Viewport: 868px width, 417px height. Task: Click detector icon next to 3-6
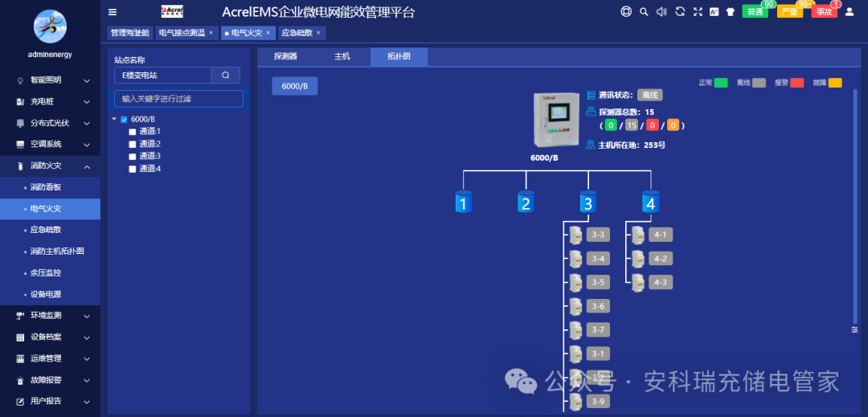click(575, 306)
